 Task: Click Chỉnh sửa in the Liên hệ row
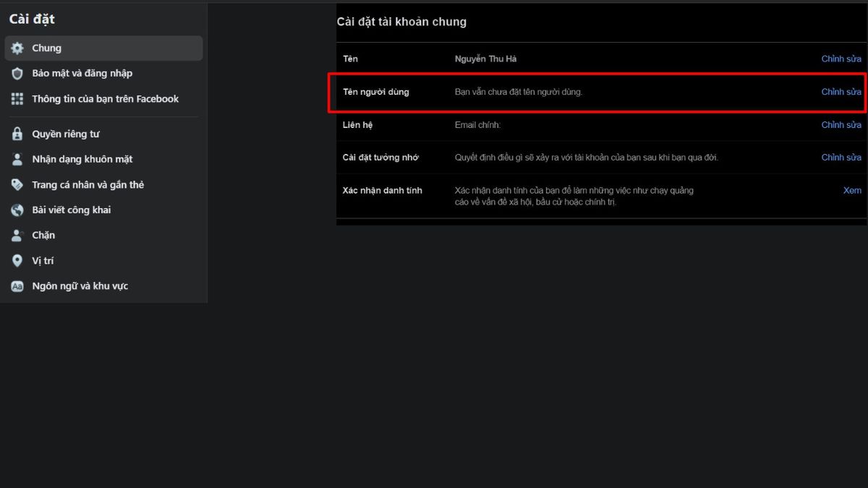(841, 124)
